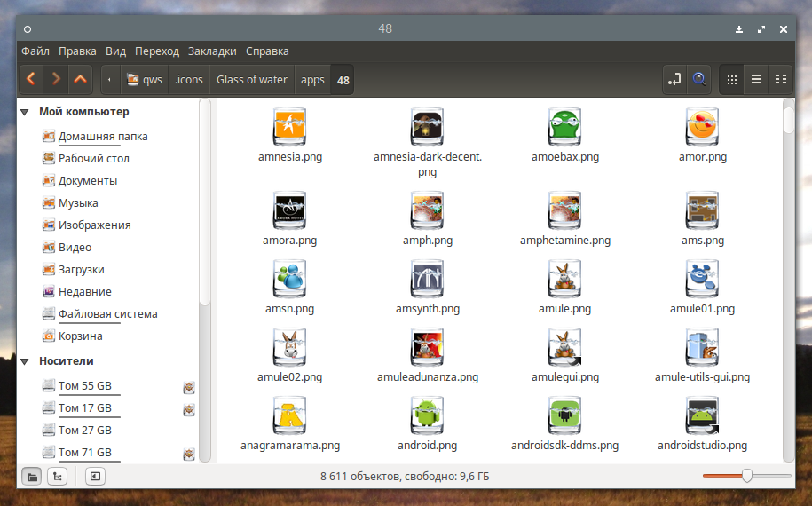Collapse the Носители section

click(x=24, y=361)
